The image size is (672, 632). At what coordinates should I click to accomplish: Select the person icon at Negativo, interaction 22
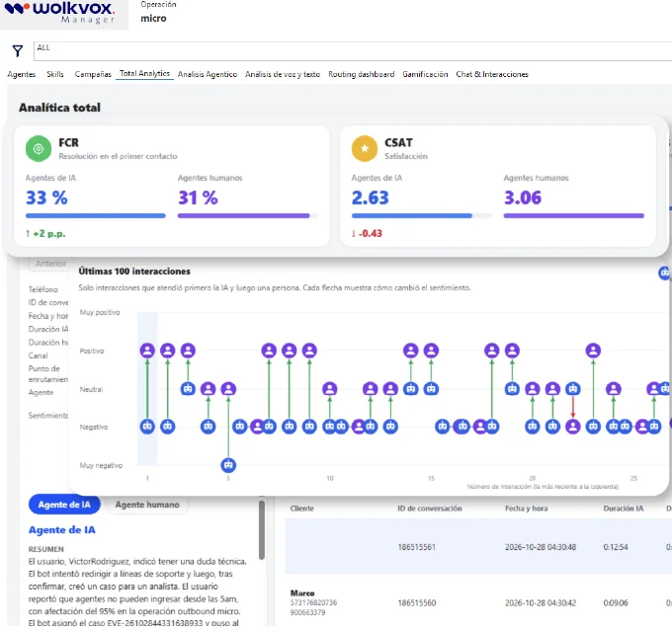(573, 427)
